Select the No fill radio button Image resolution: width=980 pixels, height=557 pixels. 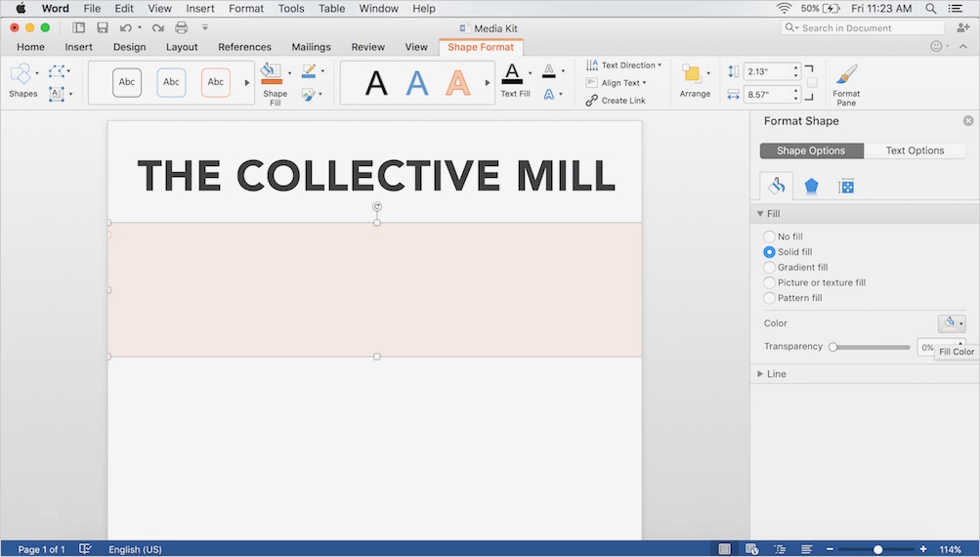tap(770, 236)
